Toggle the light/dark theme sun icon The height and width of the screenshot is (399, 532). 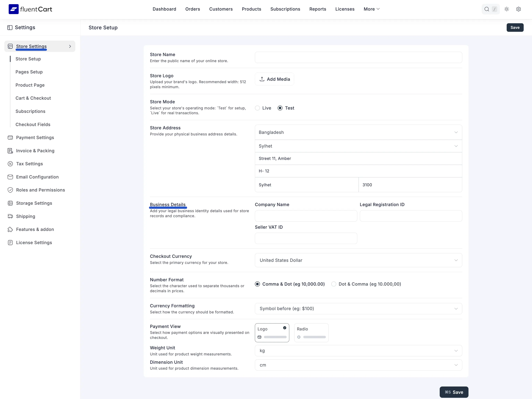click(506, 9)
